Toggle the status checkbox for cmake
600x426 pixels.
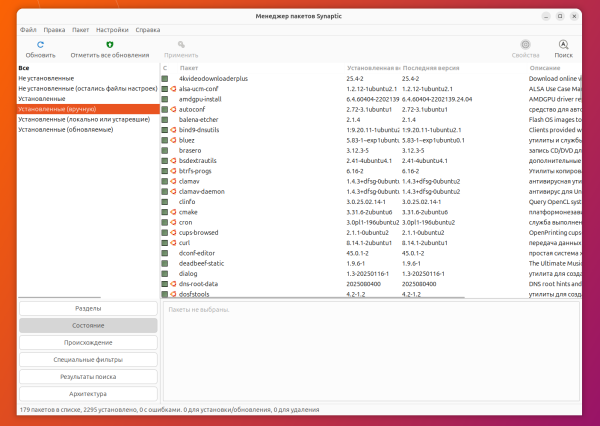pyautogui.click(x=165, y=212)
